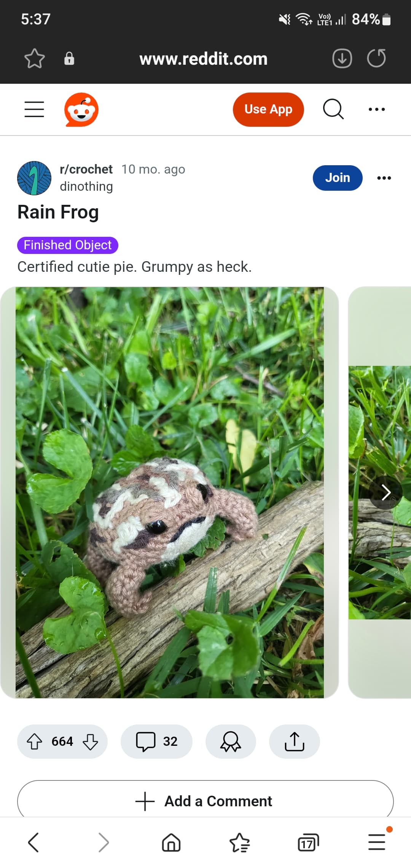Image resolution: width=411 pixels, height=868 pixels.
Task: Bookmark page with browser star icon
Action: 35,59
